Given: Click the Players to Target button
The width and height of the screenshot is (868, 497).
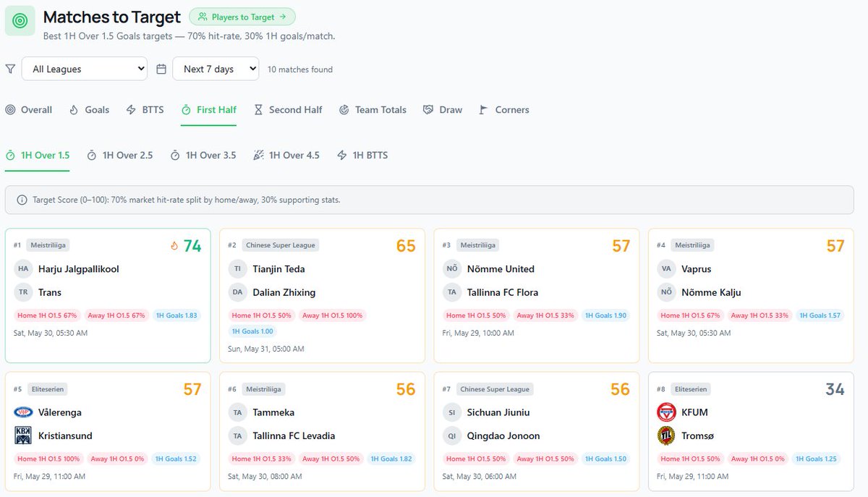Looking at the screenshot, I should [x=242, y=17].
